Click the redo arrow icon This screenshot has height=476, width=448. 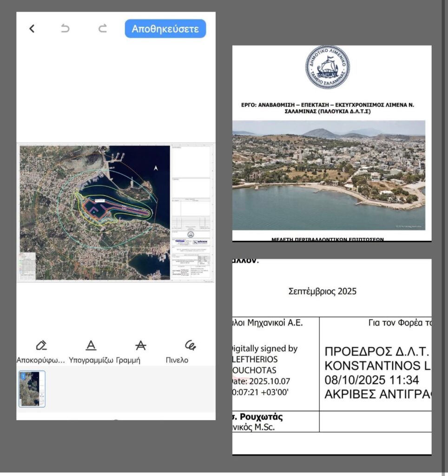pos(103,29)
